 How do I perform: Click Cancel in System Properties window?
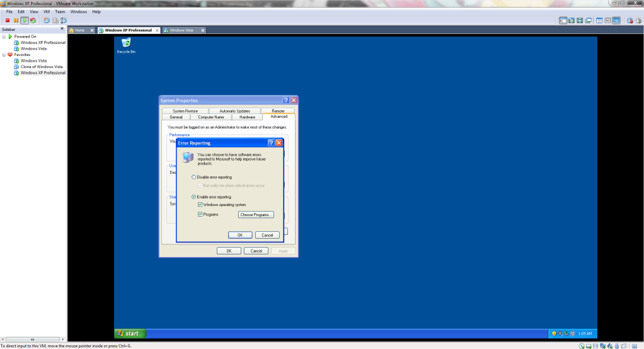(x=256, y=251)
